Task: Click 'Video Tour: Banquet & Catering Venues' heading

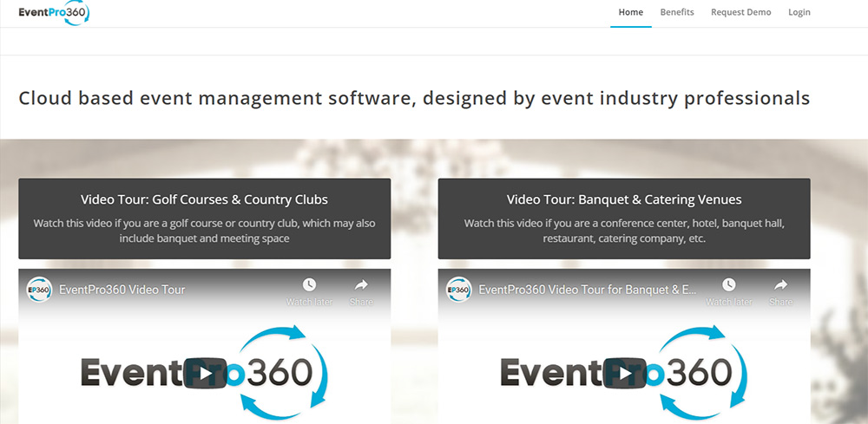Action: pyautogui.click(x=624, y=199)
